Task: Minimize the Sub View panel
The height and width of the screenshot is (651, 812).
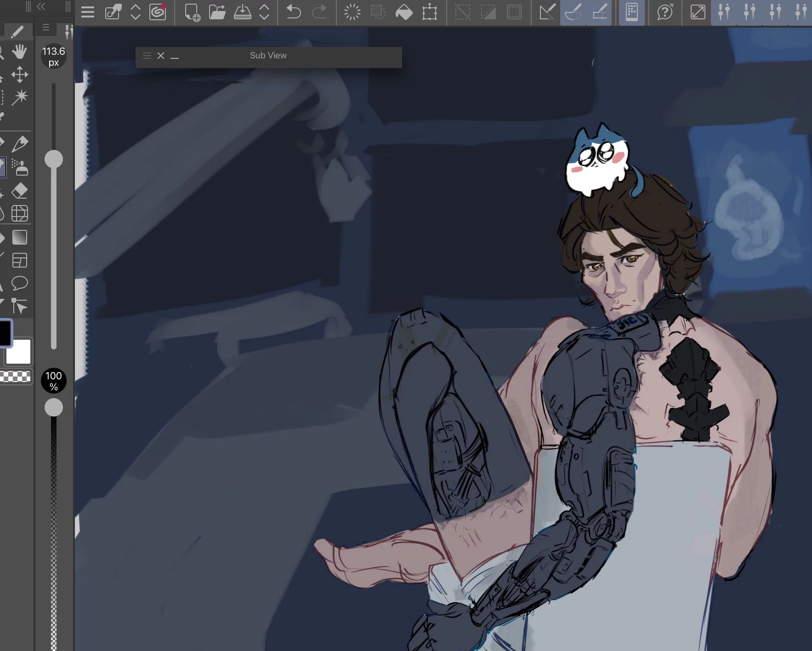Action: [175, 57]
